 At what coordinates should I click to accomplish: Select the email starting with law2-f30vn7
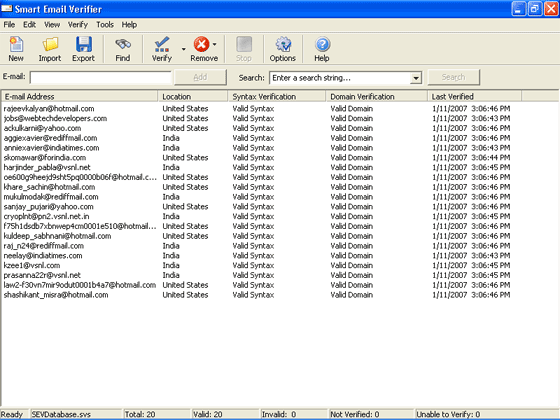80,285
